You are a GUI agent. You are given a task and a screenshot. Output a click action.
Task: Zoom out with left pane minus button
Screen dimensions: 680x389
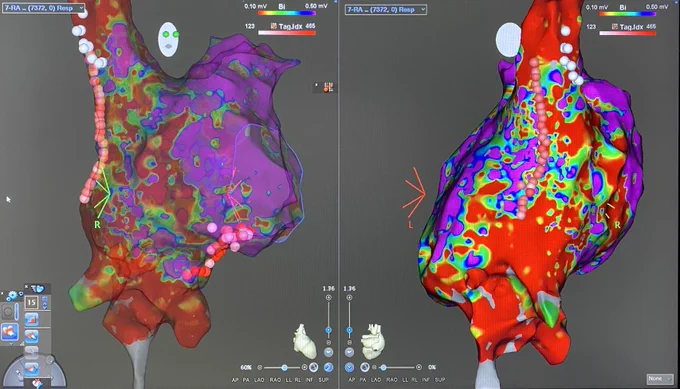(329, 343)
